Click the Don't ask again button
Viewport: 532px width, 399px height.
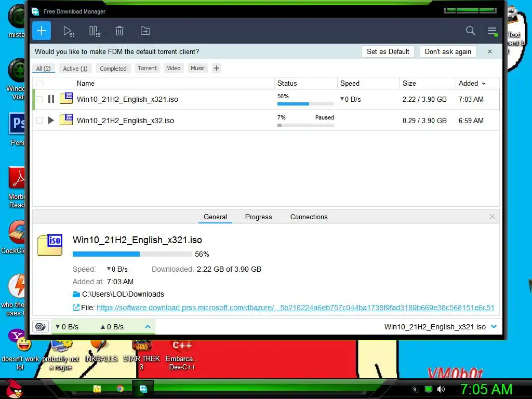pyautogui.click(x=448, y=51)
